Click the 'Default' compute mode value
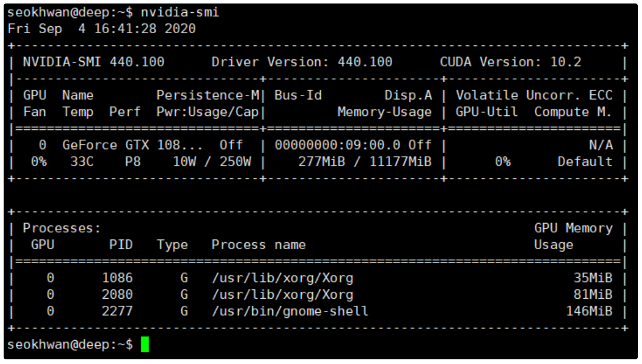The height and width of the screenshot is (364, 642). tap(585, 162)
